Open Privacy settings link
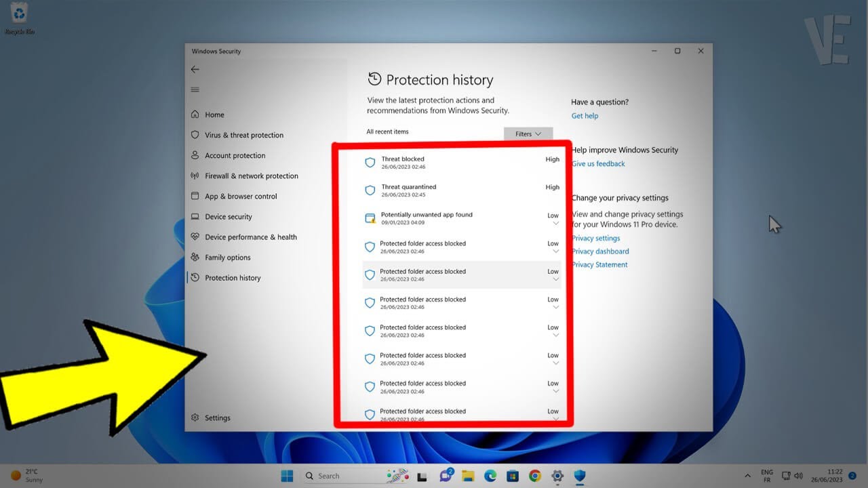This screenshot has height=488, width=868. [x=595, y=238]
